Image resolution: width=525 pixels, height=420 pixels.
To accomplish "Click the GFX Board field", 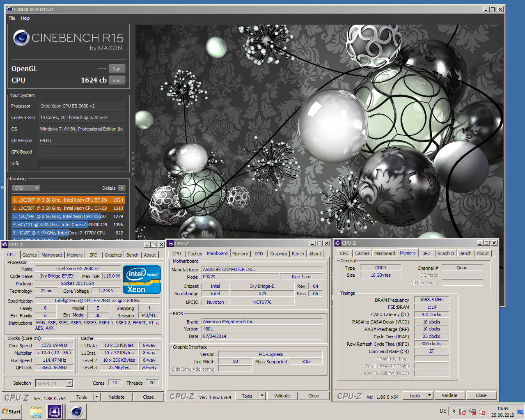I will tap(82, 152).
